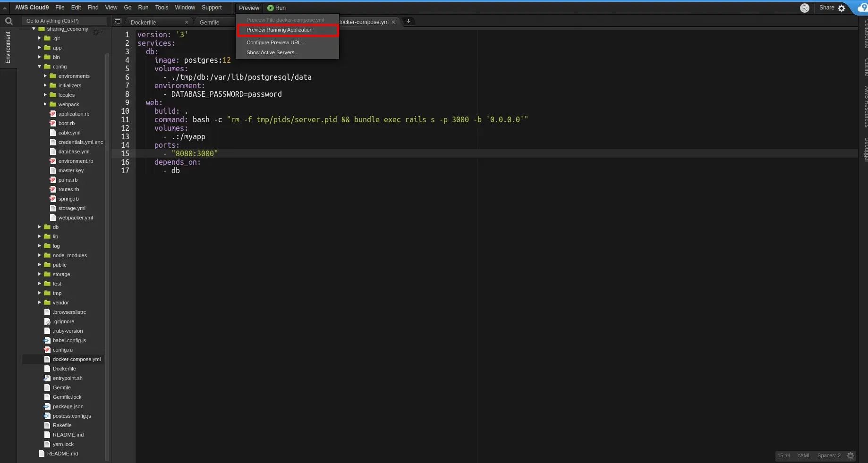The width and height of the screenshot is (868, 463).
Task: Click the green Run play icon
Action: click(270, 8)
